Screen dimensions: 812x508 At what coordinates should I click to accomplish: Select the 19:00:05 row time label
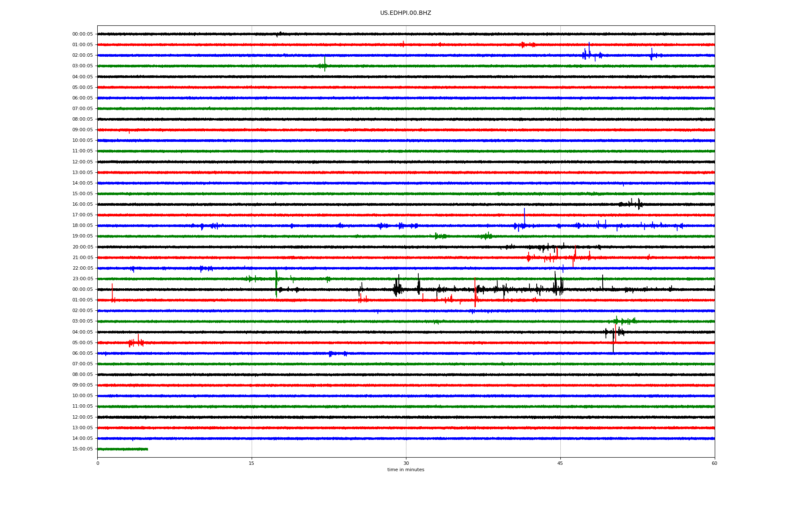82,236
